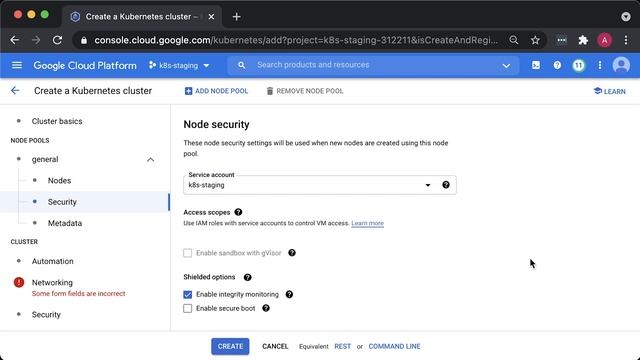Image resolution: width=640 pixels, height=360 pixels.
Task: Select the Create a Kubernetes cluster browser tab
Action: pyautogui.click(x=141, y=17)
